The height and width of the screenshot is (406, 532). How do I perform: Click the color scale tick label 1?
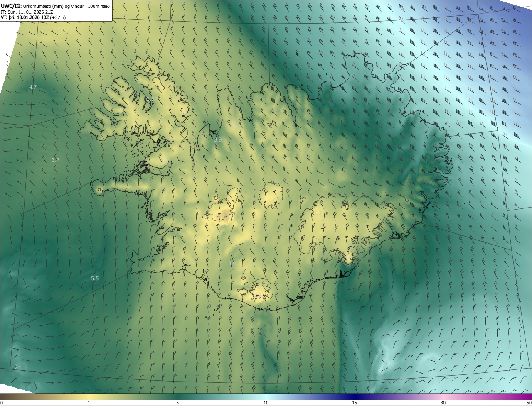(x=89, y=403)
